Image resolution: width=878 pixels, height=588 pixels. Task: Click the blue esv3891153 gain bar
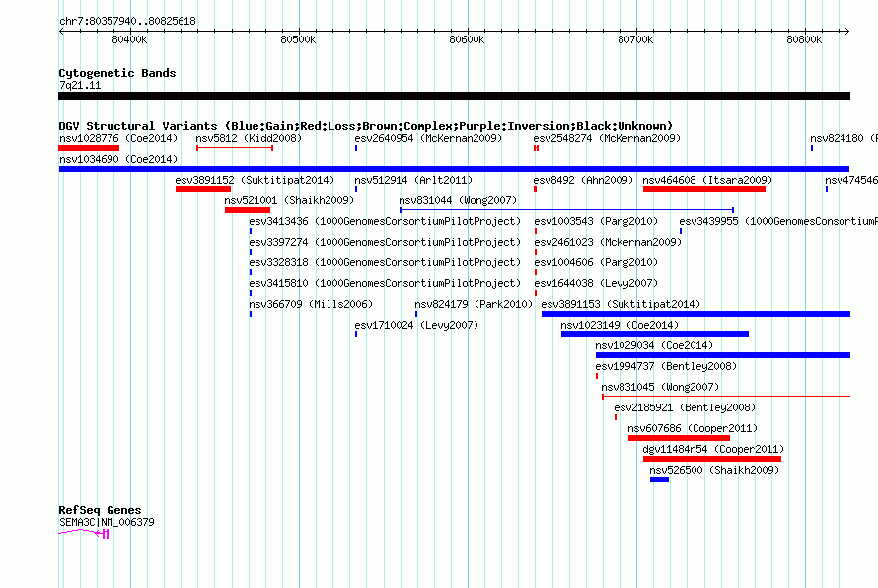click(695, 314)
